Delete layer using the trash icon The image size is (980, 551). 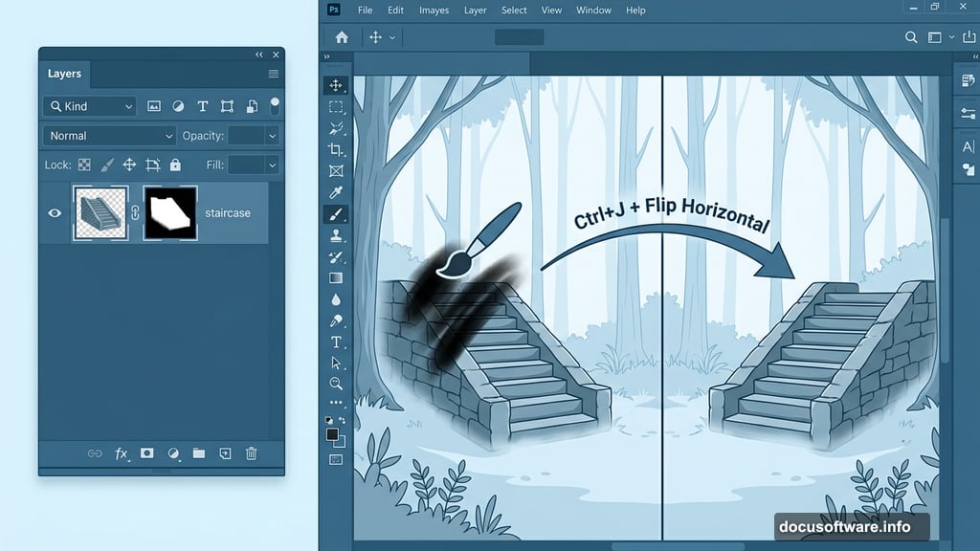pyautogui.click(x=251, y=454)
